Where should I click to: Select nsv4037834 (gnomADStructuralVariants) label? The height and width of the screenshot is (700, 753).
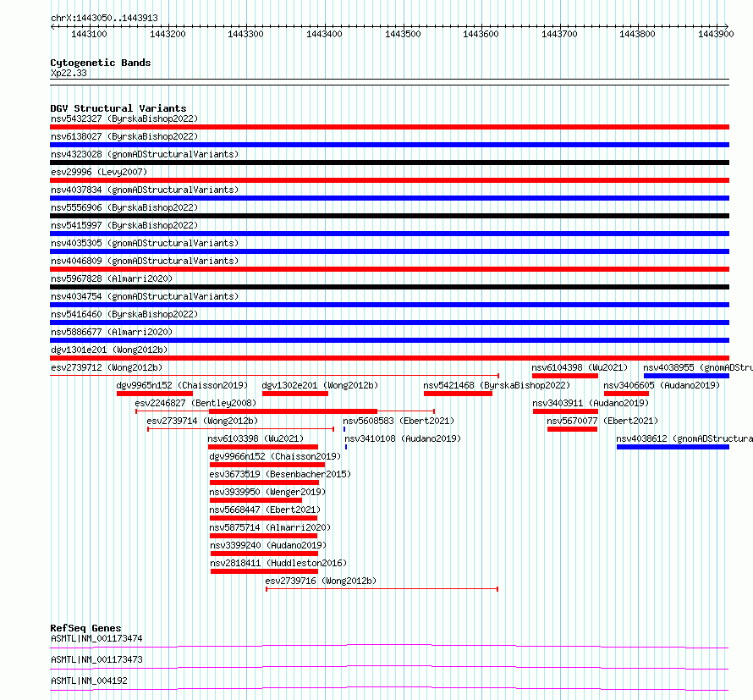point(145,190)
